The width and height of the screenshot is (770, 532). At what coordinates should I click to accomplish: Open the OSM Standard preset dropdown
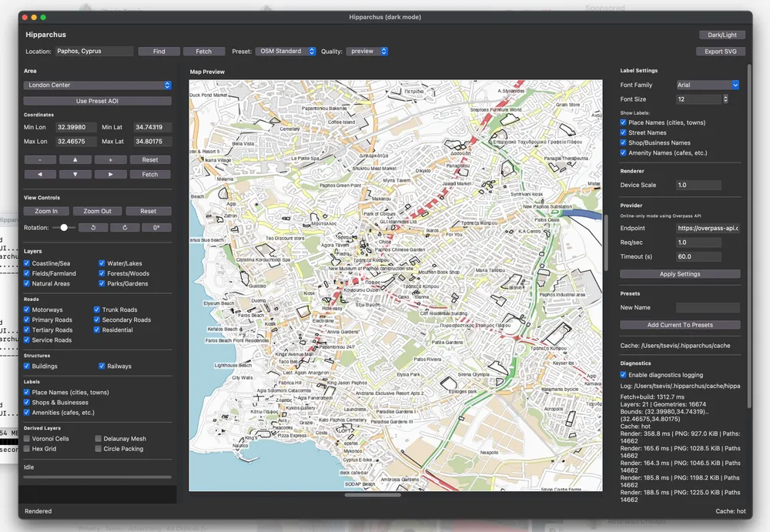(x=286, y=52)
